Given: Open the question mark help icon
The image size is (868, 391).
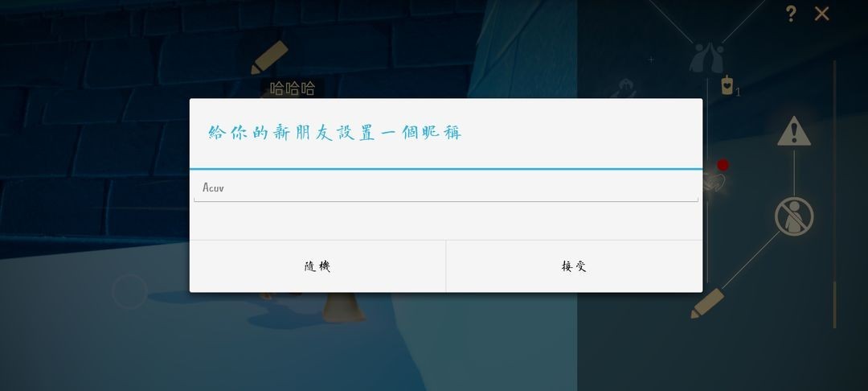Looking at the screenshot, I should click(791, 14).
